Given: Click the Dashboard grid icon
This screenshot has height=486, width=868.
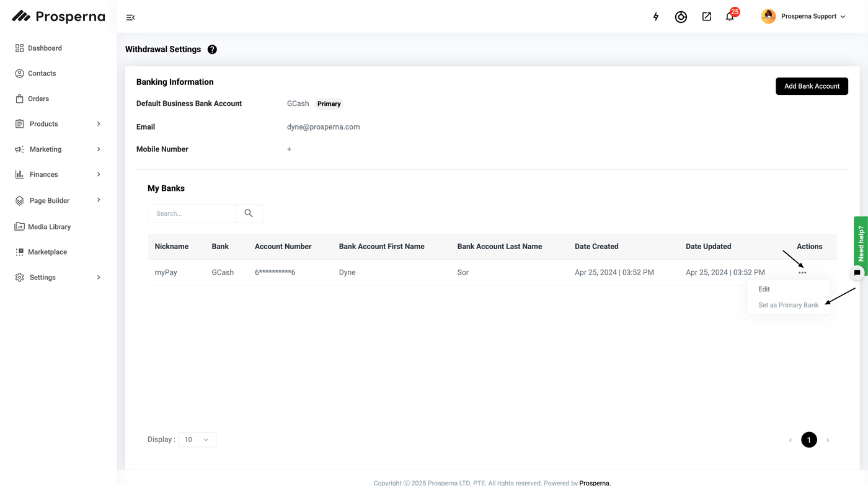Looking at the screenshot, I should pos(19,48).
